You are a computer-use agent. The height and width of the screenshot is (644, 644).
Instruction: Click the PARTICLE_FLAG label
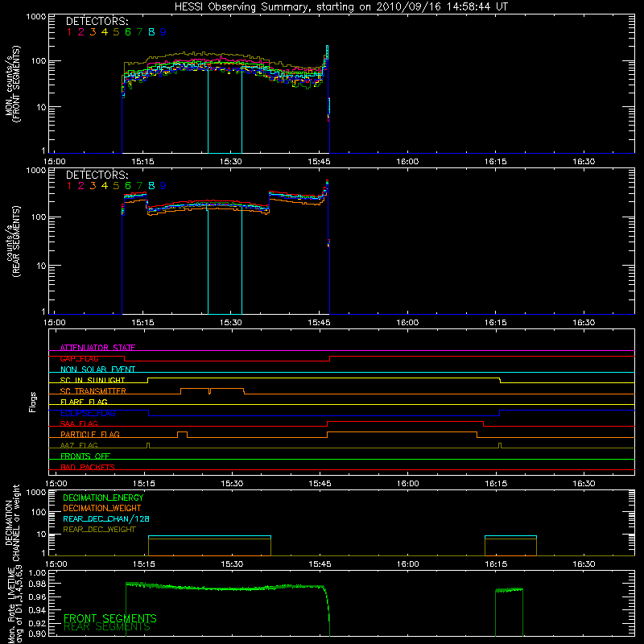90,435
